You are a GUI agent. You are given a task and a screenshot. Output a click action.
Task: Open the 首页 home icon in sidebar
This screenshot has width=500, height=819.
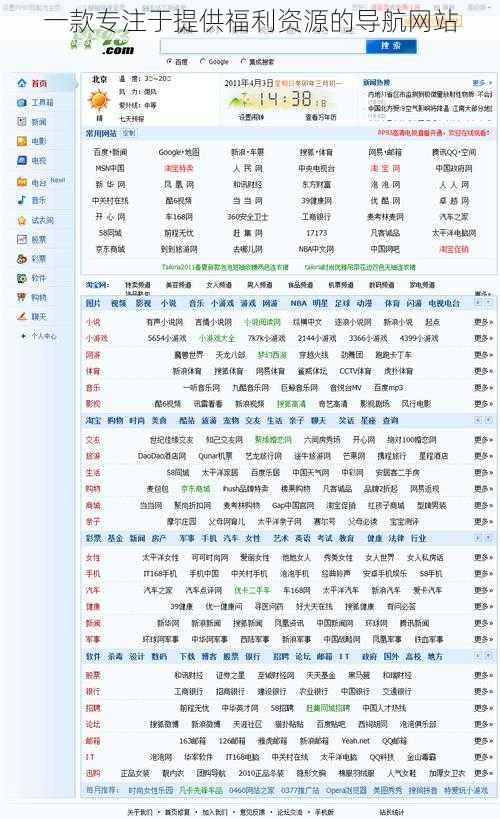point(22,83)
